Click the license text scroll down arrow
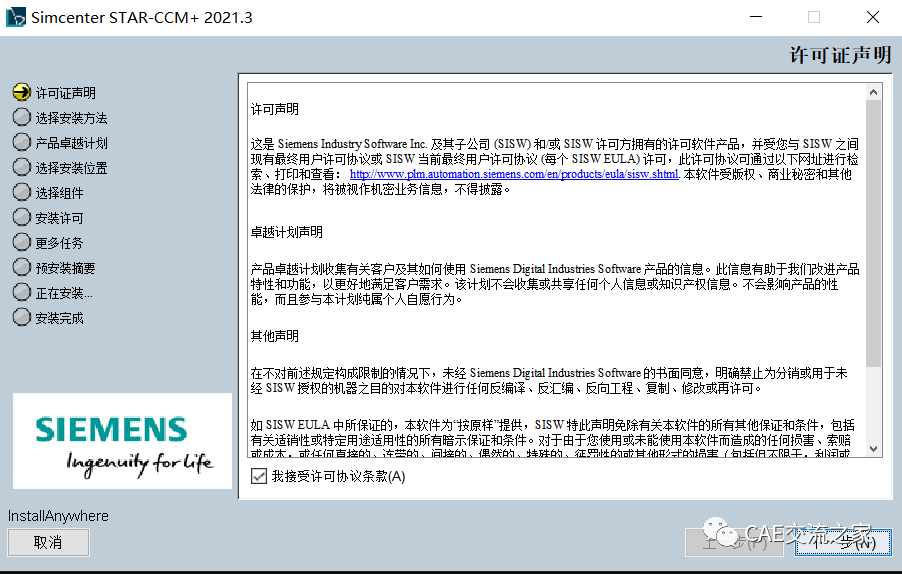902x574 pixels. coord(873,449)
